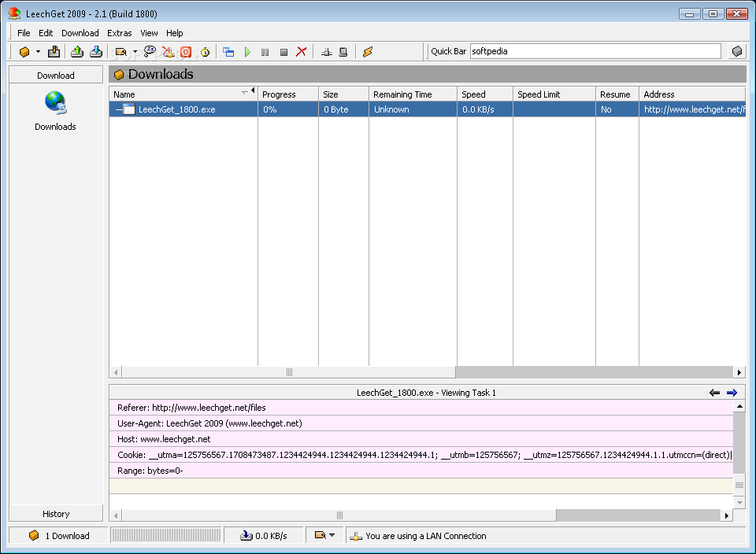Click the sleep mode thought bubble icon
Viewport: 756px width, 554px height.
click(x=150, y=52)
